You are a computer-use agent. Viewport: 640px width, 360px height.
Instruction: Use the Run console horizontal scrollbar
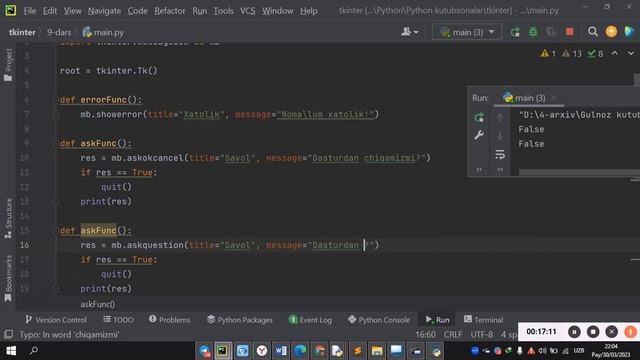point(579,173)
